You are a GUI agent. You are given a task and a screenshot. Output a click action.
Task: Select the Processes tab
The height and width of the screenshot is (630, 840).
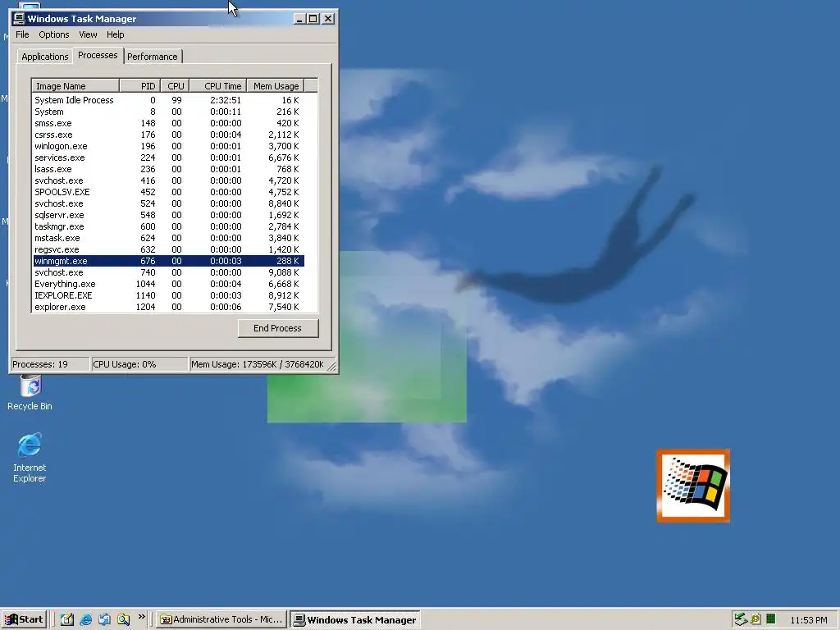point(98,55)
